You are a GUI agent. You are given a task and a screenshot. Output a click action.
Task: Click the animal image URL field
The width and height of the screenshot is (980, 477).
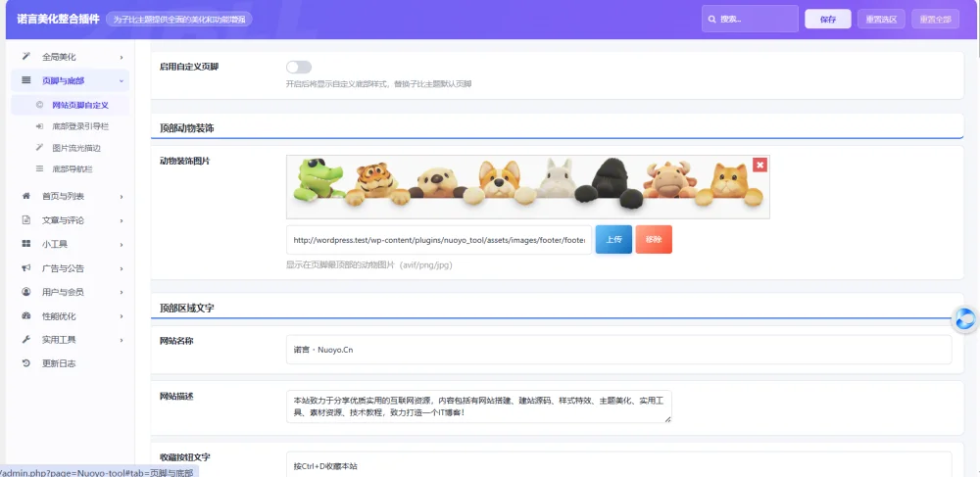pyautogui.click(x=439, y=240)
